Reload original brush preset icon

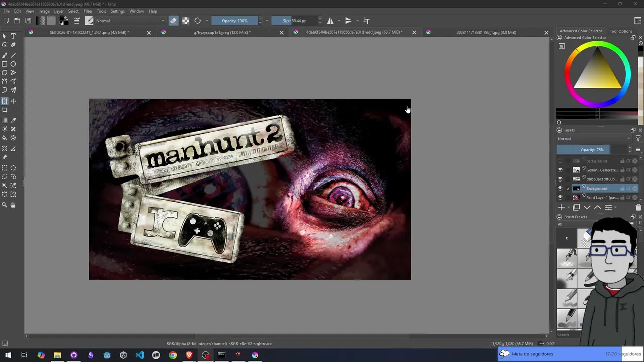click(198, 21)
